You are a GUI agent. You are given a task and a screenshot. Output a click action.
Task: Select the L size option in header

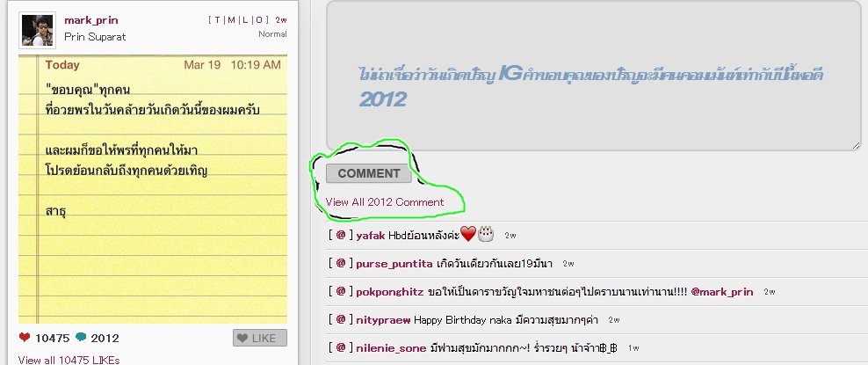tap(245, 20)
